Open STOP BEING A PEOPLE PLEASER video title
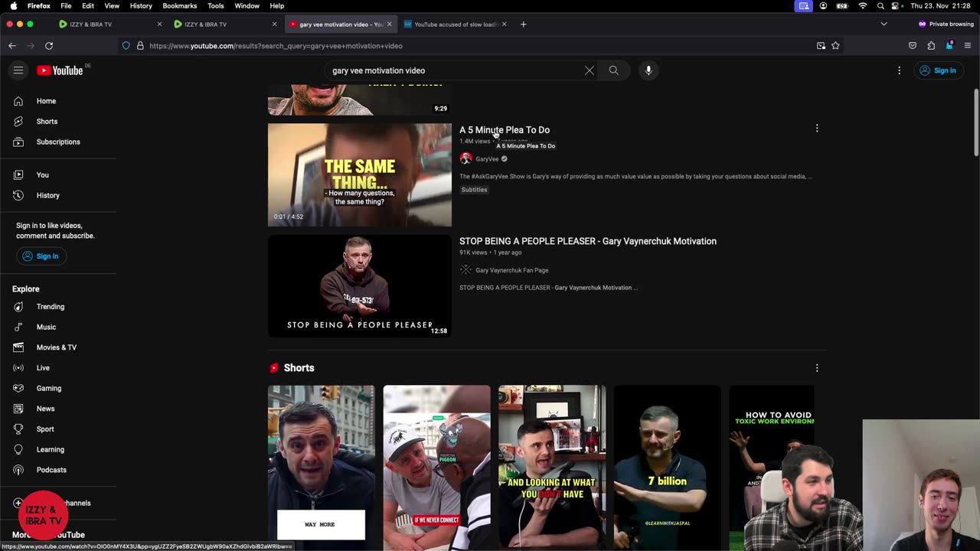Viewport: 980px width, 551px height. [588, 241]
